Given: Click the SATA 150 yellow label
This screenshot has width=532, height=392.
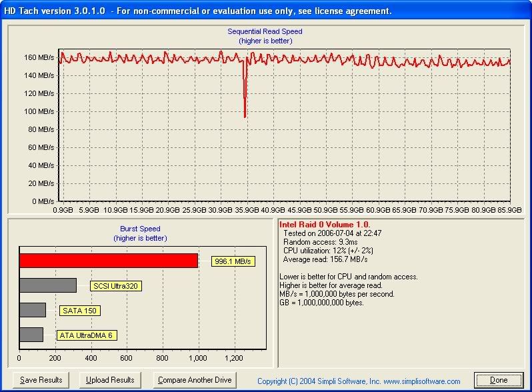Looking at the screenshot, I should [x=80, y=311].
